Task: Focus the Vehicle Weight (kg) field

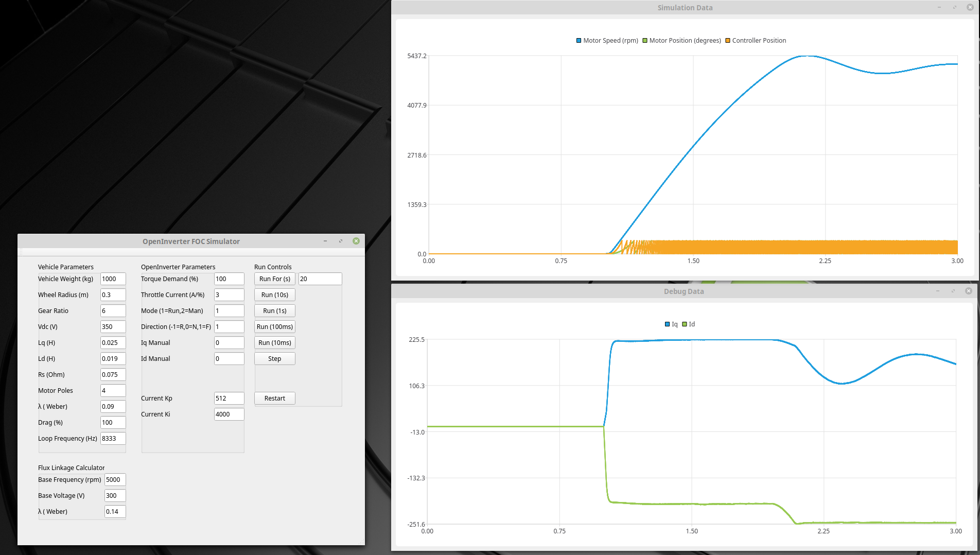Action: tap(113, 279)
